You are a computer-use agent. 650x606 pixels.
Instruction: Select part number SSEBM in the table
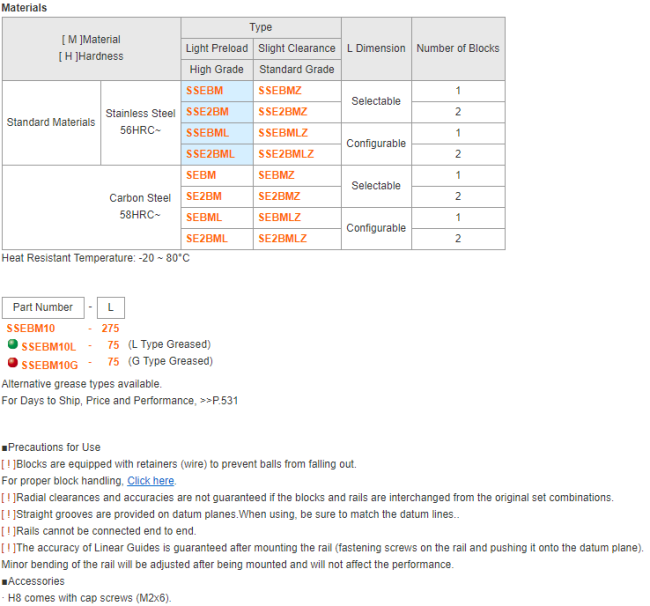(204, 91)
